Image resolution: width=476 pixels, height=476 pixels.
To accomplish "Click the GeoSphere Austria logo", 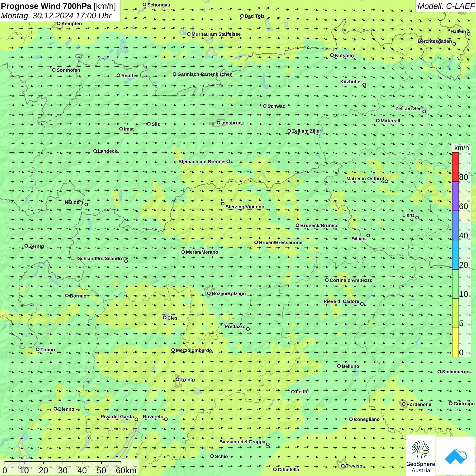I will 421,456.
